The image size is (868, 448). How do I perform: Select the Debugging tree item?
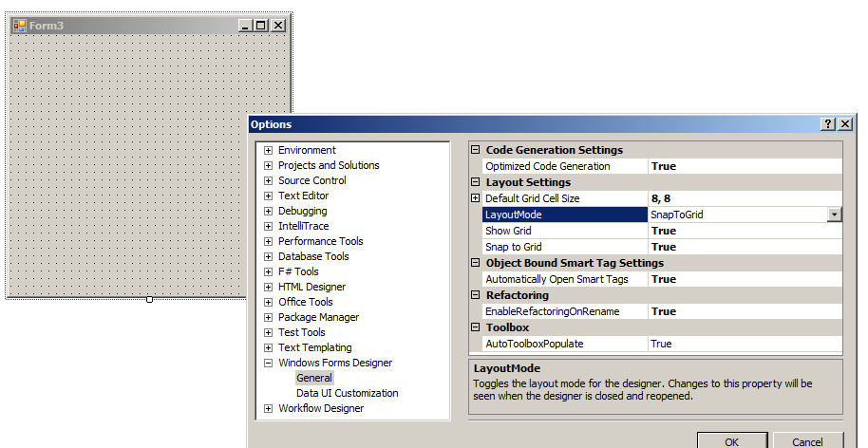point(302,212)
